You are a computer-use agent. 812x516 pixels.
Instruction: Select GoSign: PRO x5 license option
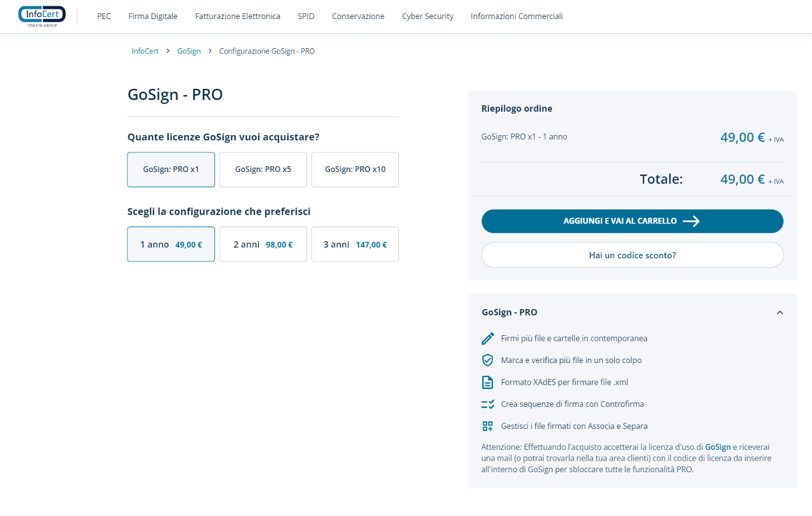tap(263, 169)
